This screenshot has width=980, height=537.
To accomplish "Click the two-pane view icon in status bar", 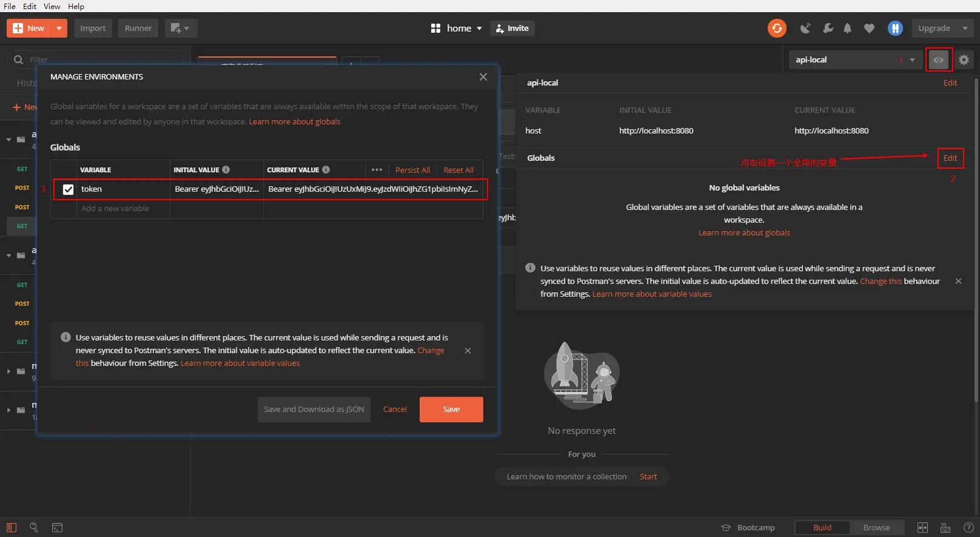I will pyautogui.click(x=922, y=527).
